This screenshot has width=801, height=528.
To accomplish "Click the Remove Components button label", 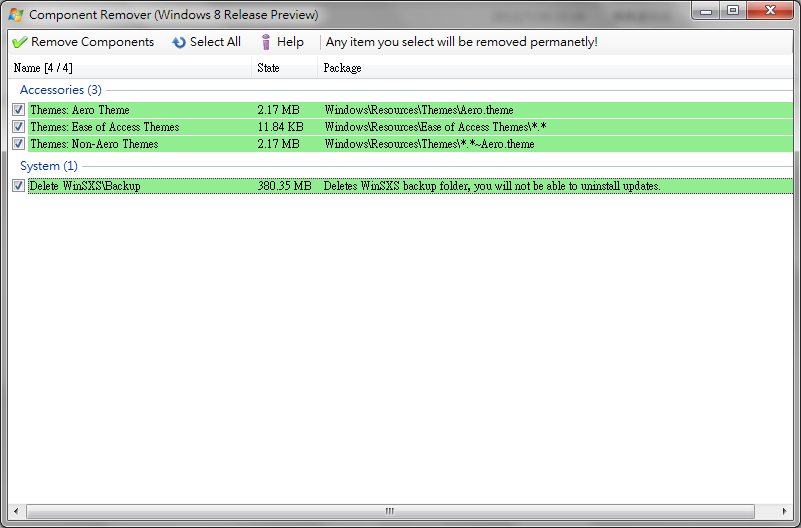I will click(92, 42).
